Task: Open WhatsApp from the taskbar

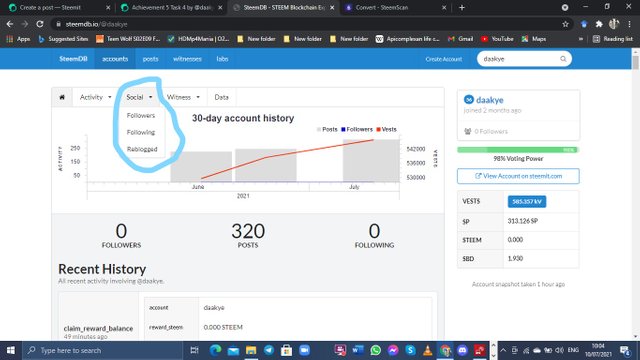Action: (x=376, y=350)
